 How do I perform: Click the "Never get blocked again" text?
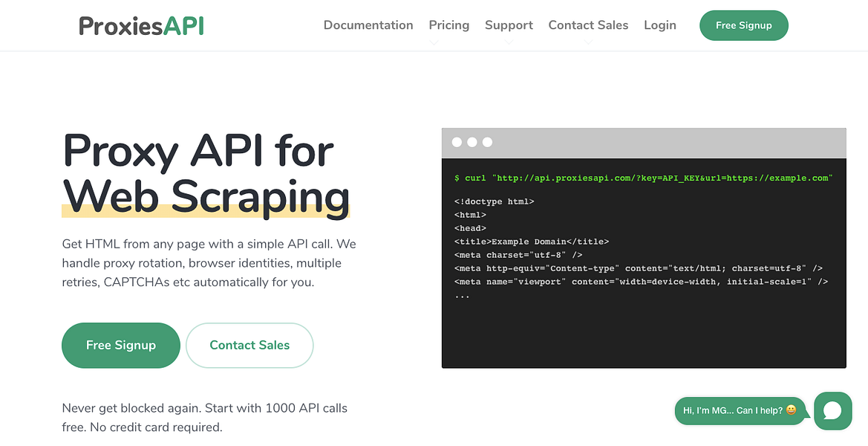point(205,418)
